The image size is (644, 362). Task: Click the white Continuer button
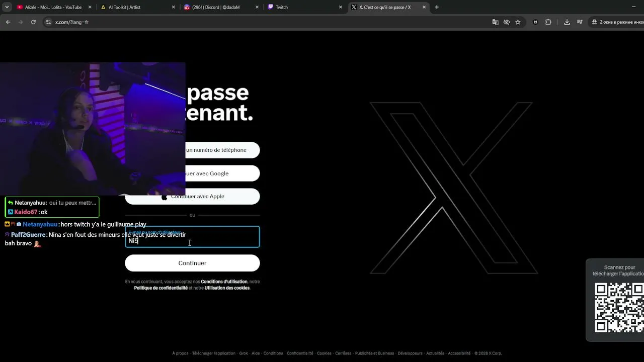click(192, 263)
